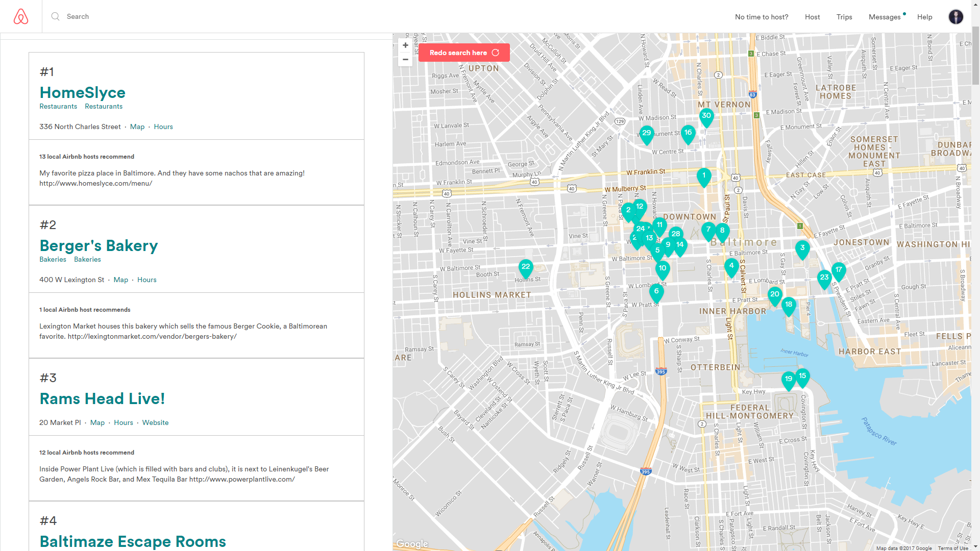Select map pin number 22
The height and width of the screenshot is (551, 980).
[x=526, y=267]
